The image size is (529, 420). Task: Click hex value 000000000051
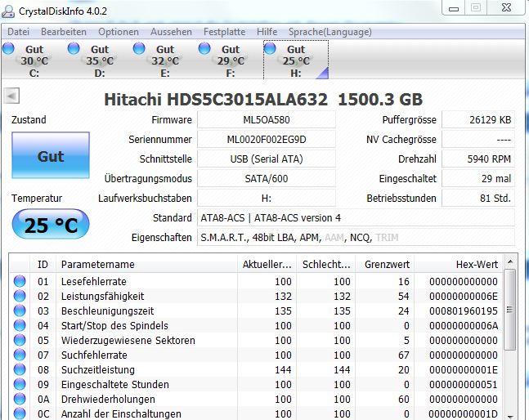[464, 384]
